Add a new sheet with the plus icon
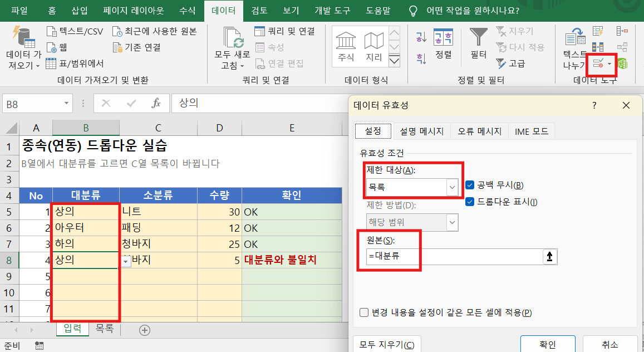The image size is (644, 352). coord(145,330)
